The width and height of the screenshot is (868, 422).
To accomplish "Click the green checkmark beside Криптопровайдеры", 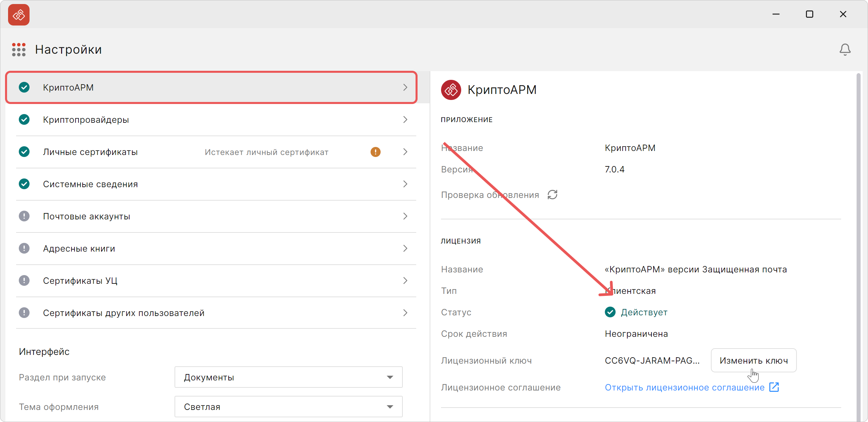I will click(x=24, y=119).
